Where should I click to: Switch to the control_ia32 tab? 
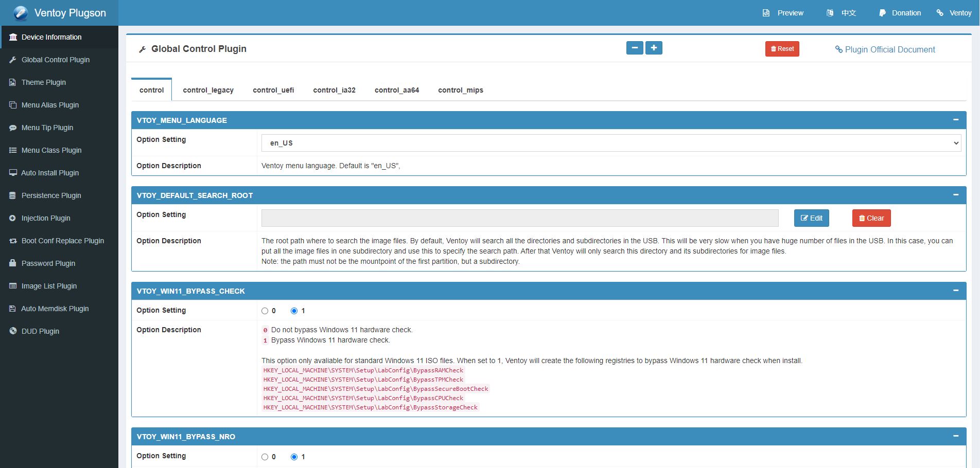tap(334, 90)
